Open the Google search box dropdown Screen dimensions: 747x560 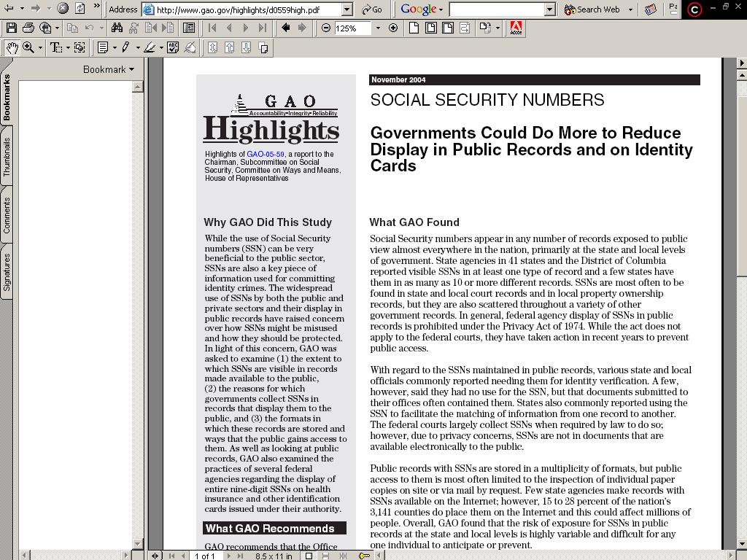click(x=551, y=9)
